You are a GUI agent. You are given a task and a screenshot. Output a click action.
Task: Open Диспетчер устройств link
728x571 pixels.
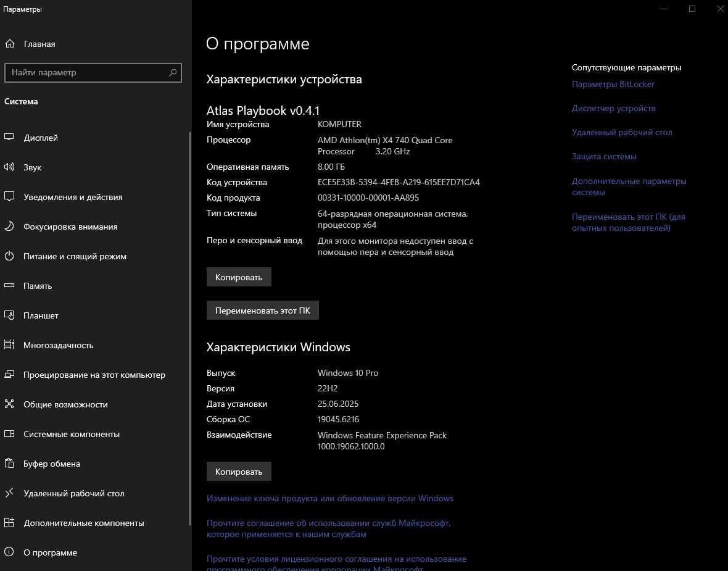[613, 108]
